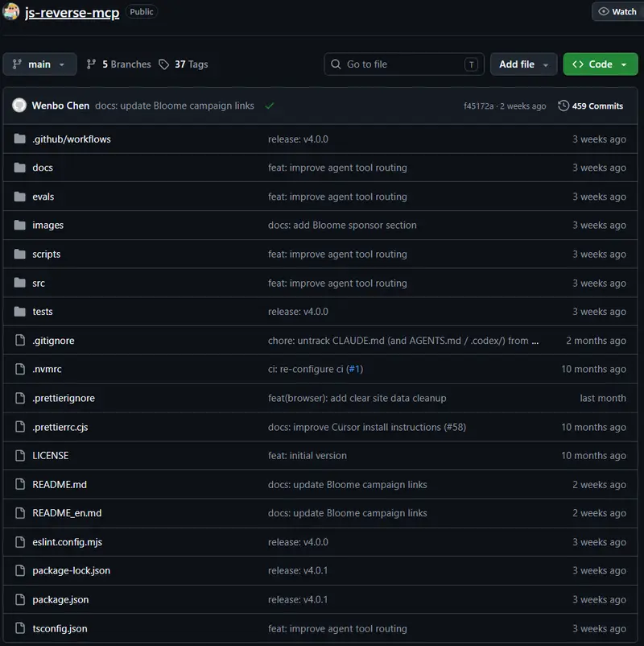Click the evals folder icon

tap(19, 197)
